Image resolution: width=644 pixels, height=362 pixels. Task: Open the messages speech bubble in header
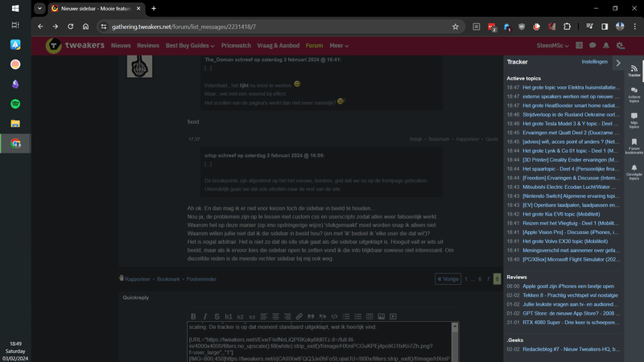[592, 46]
